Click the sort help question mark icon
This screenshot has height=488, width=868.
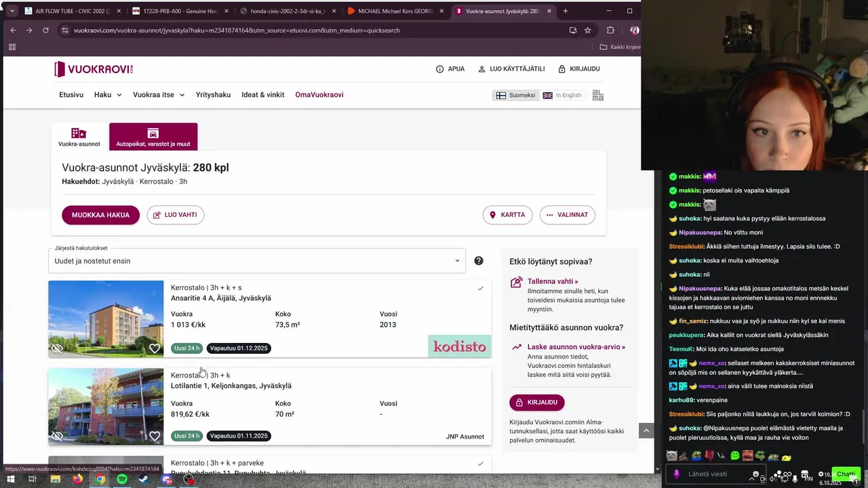tap(479, 261)
